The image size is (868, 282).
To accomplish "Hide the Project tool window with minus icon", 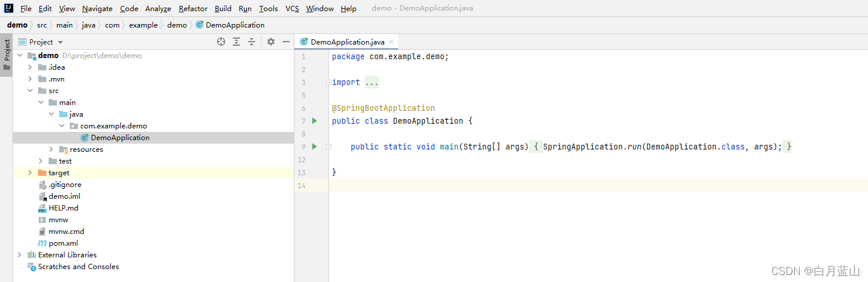I will [x=286, y=42].
